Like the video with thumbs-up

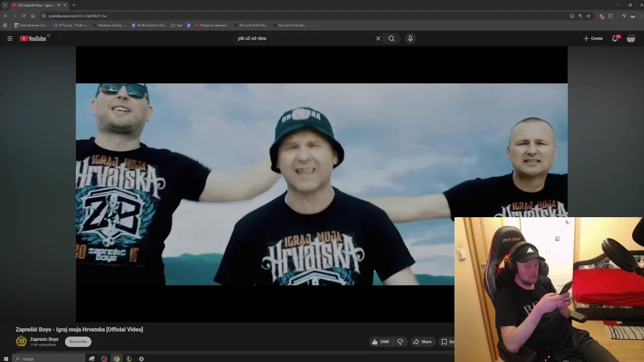380,342
